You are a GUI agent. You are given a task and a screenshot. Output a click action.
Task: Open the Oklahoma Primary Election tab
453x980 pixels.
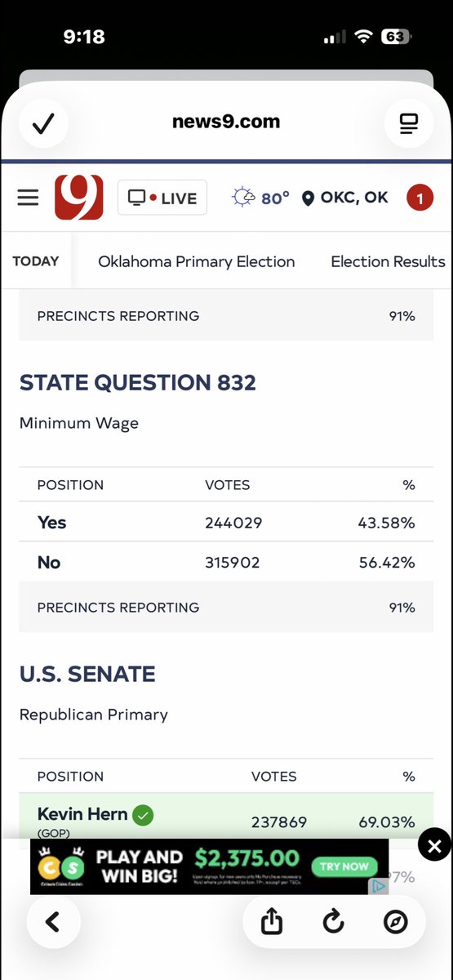pos(197,262)
